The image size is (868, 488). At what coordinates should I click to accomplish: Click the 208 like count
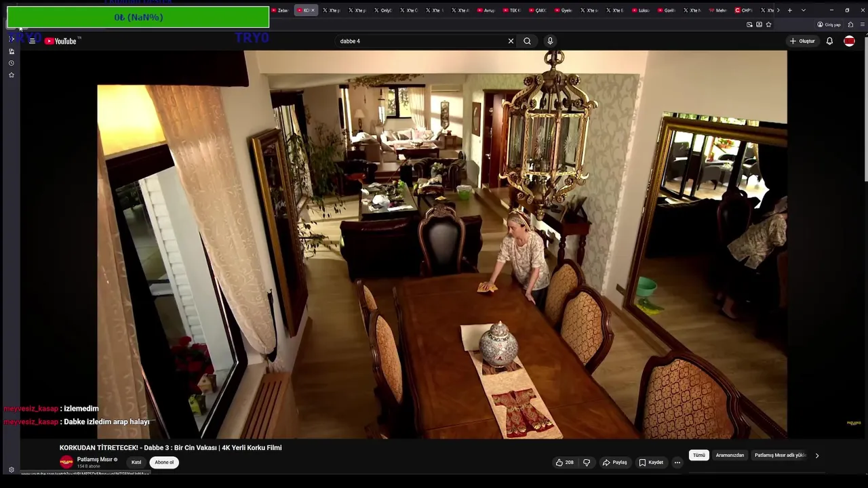point(569,462)
